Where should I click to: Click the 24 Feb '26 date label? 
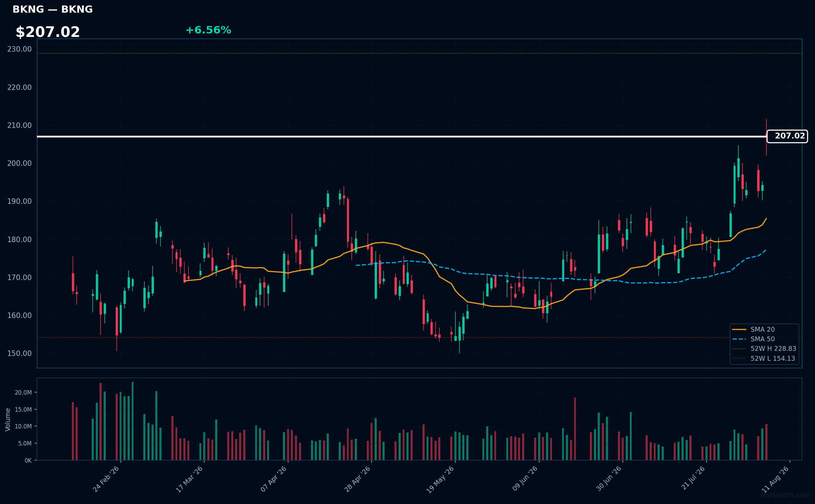[106, 479]
